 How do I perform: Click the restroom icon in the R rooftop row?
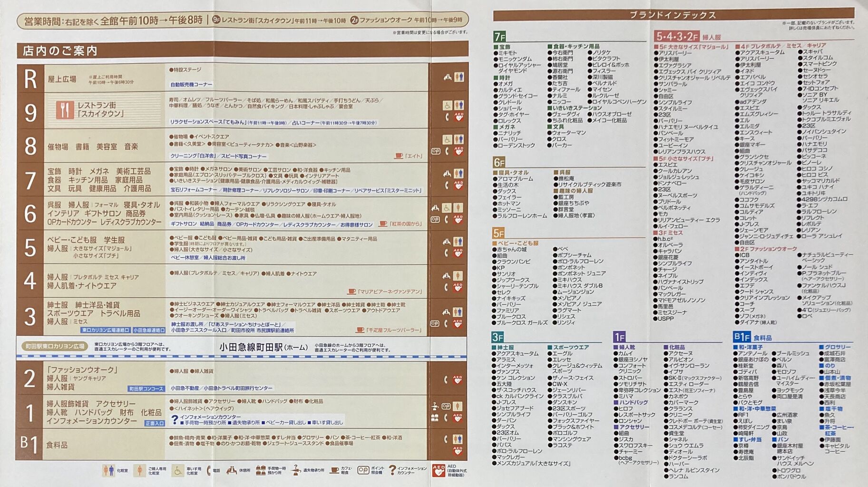(459, 77)
